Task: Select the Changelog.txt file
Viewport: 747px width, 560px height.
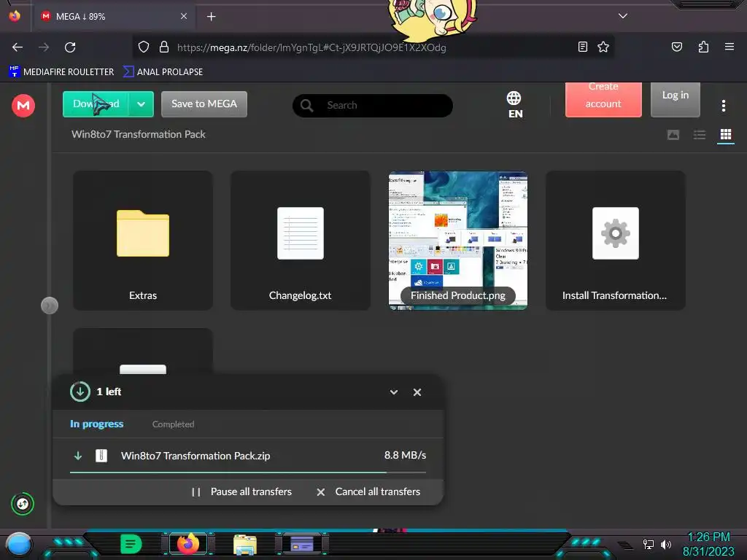Action: [300, 241]
